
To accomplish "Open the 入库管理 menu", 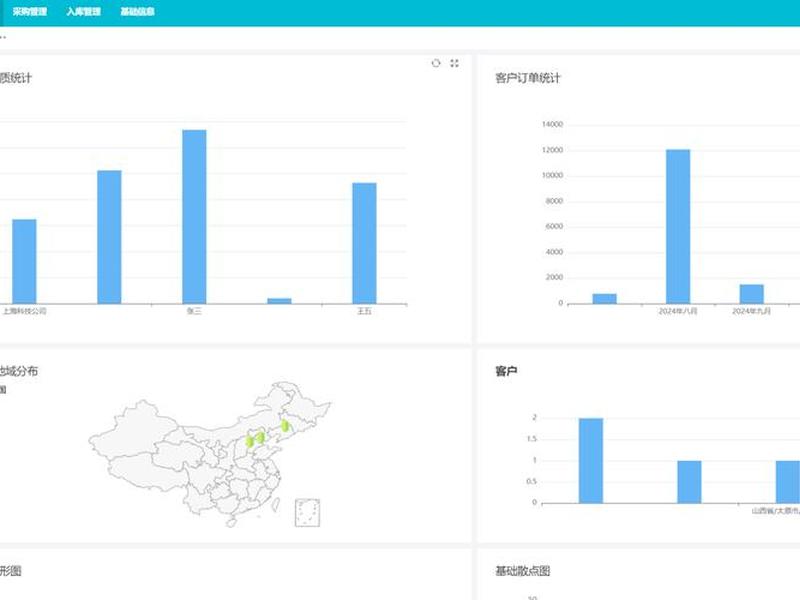I will [84, 12].
